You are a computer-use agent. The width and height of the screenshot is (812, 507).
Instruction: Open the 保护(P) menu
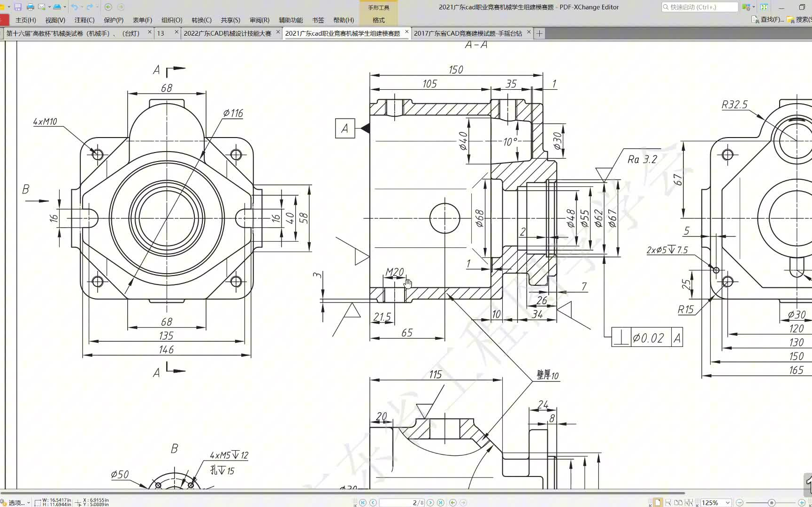tap(114, 20)
